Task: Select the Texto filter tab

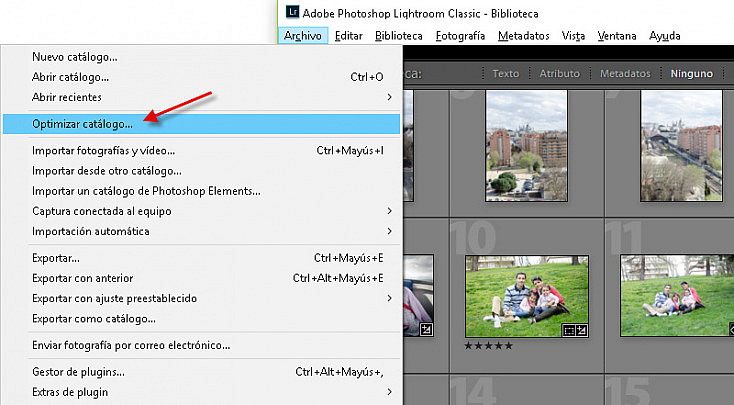Action: click(x=506, y=74)
